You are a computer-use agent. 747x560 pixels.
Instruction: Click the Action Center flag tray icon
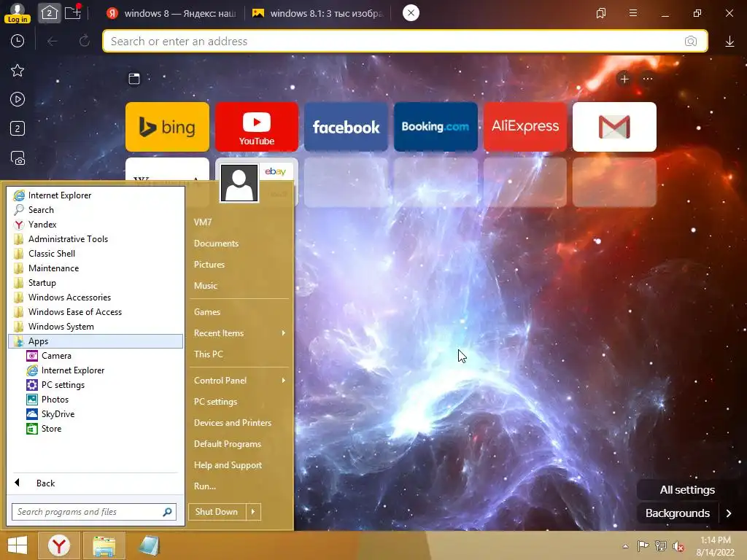[x=643, y=545]
